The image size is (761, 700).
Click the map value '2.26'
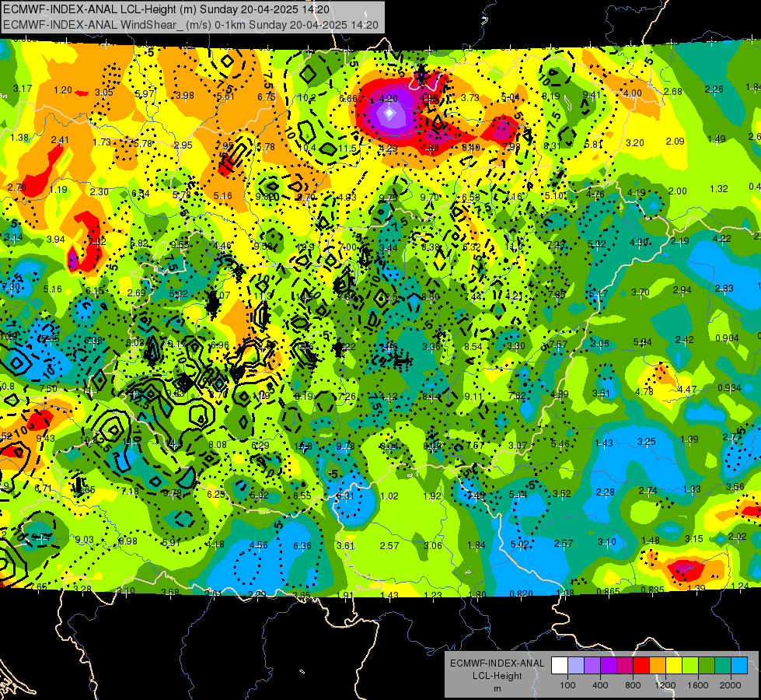pos(714,89)
